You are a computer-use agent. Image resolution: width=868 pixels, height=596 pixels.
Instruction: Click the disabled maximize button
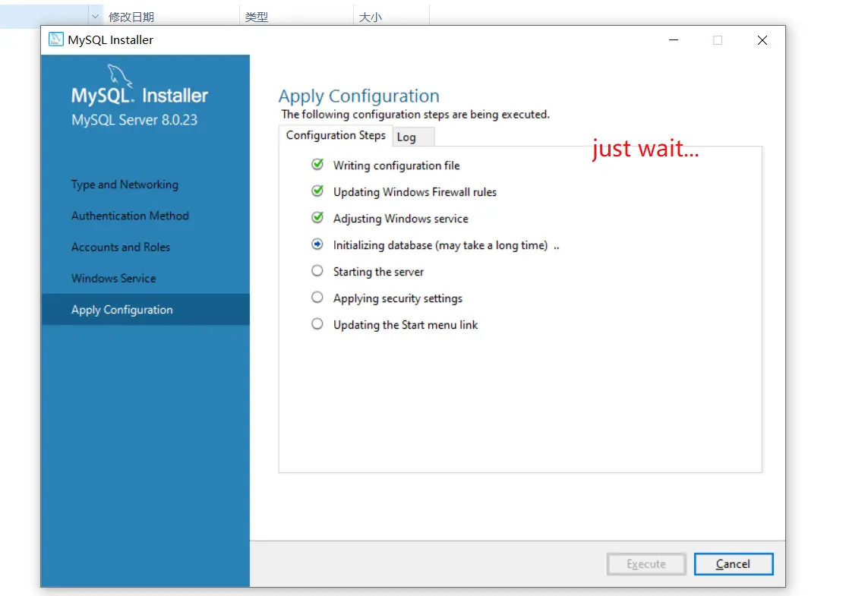click(718, 39)
